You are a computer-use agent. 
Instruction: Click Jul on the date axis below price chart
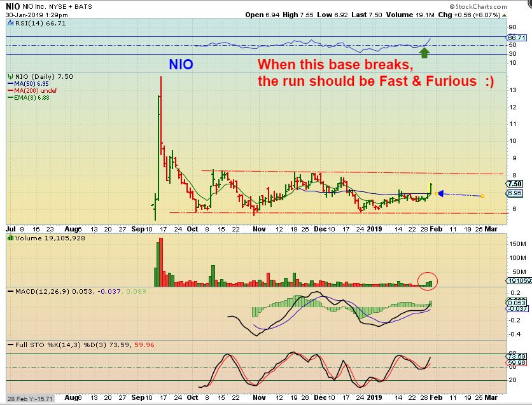click(11, 229)
